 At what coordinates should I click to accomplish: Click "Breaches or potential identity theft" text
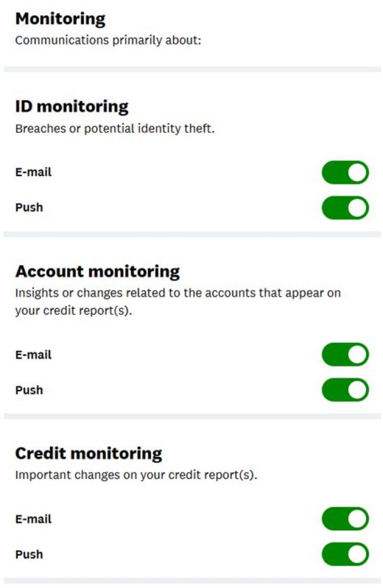click(x=114, y=129)
